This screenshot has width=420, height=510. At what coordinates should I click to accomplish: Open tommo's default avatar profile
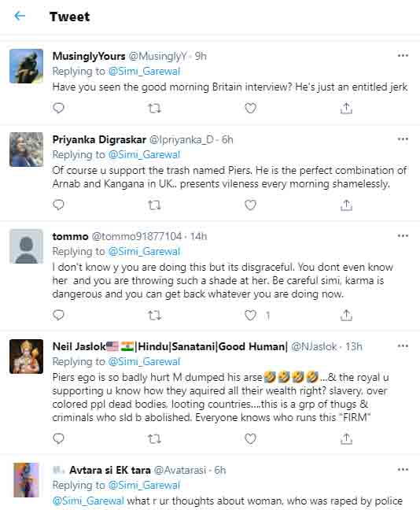[x=26, y=246]
